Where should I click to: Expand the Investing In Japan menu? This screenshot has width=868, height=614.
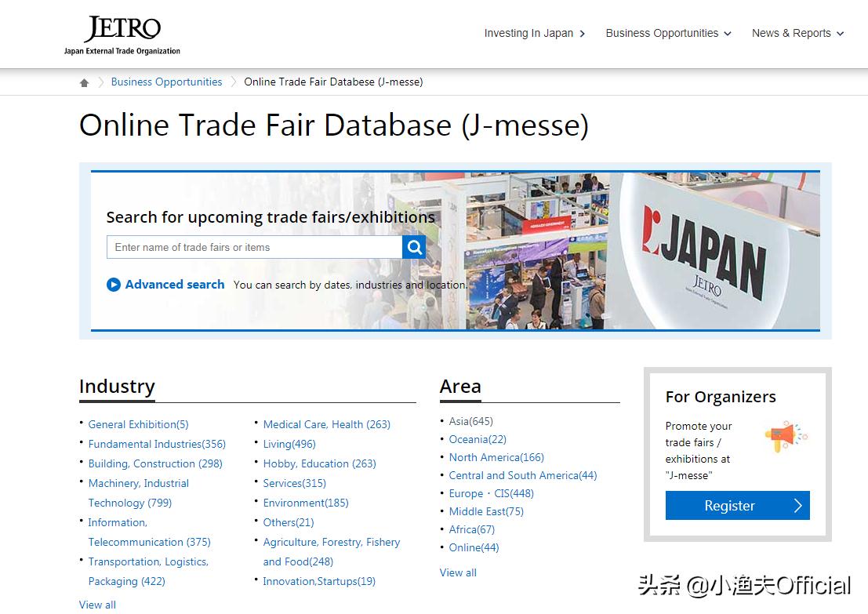pyautogui.click(x=534, y=33)
